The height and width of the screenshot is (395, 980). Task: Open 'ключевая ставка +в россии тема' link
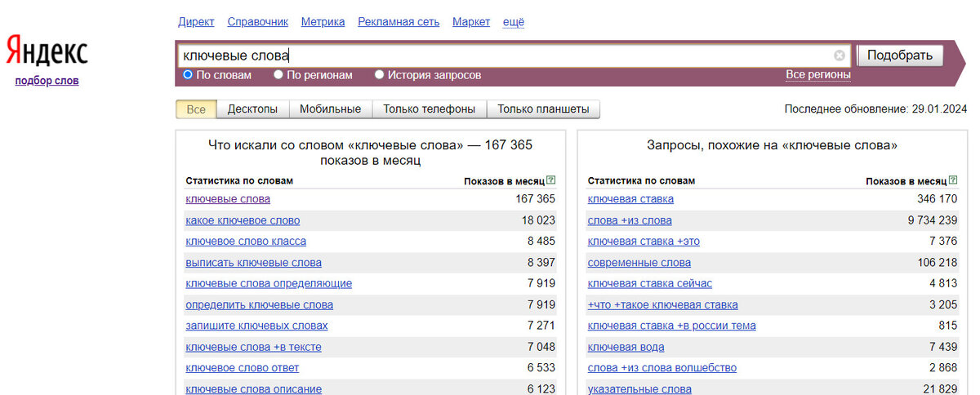[671, 326]
